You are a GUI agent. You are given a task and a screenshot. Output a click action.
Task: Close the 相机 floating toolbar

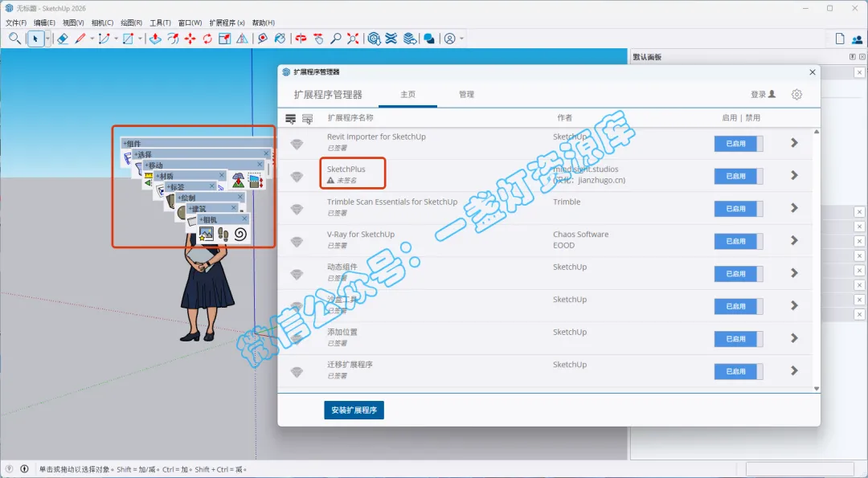(x=244, y=219)
